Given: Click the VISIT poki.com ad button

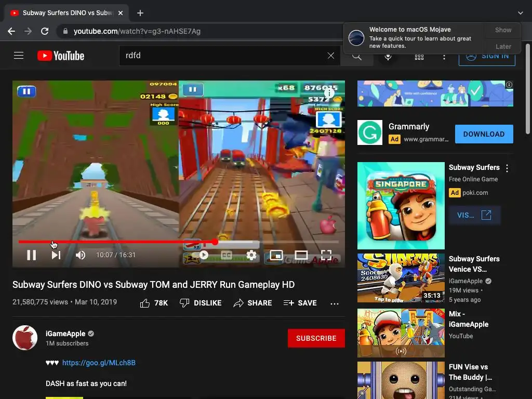Looking at the screenshot, I should [x=474, y=215].
